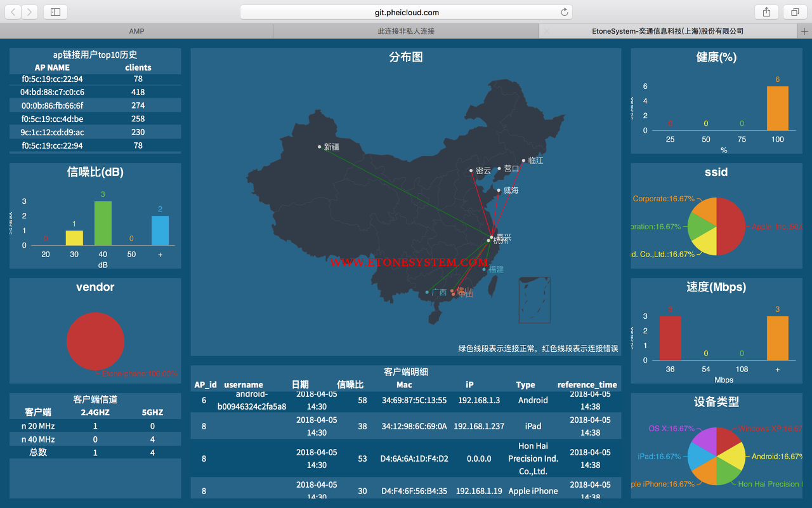This screenshot has height=508, width=812.
Task: Open the Share button in toolbar
Action: click(767, 12)
